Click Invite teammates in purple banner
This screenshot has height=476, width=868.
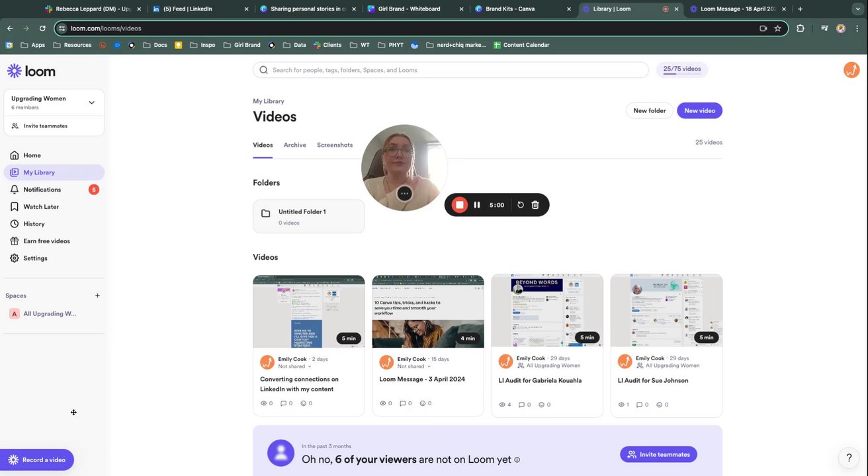pyautogui.click(x=658, y=454)
